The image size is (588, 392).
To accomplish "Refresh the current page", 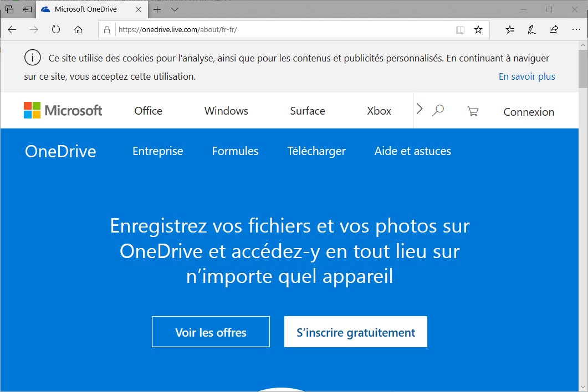I will click(x=55, y=30).
